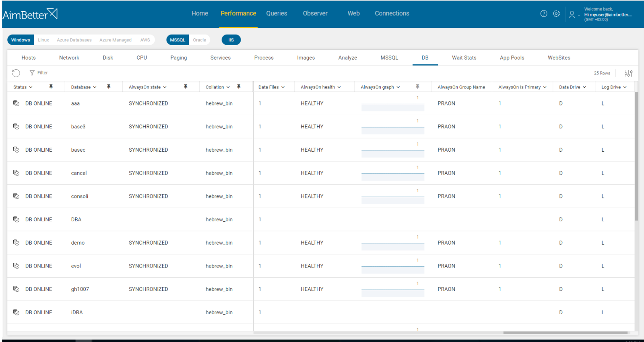Screen dimensions: 644x342
Task: Toggle the IIS pill button
Action: pos(231,40)
